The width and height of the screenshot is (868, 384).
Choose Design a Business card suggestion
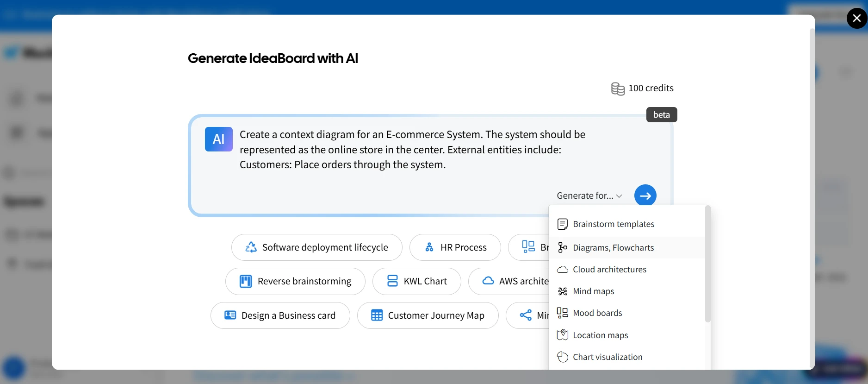280,316
